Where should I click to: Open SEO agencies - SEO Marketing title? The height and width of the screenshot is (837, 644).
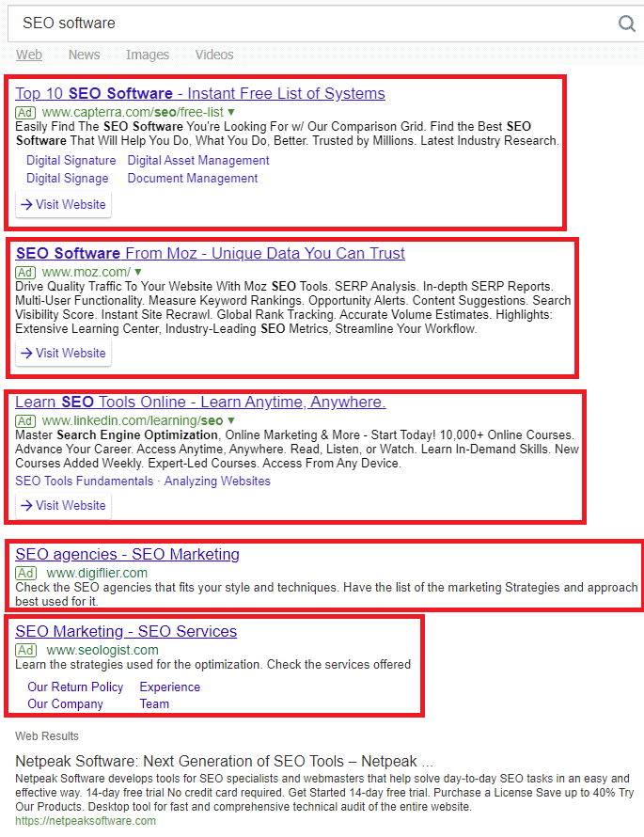127,554
